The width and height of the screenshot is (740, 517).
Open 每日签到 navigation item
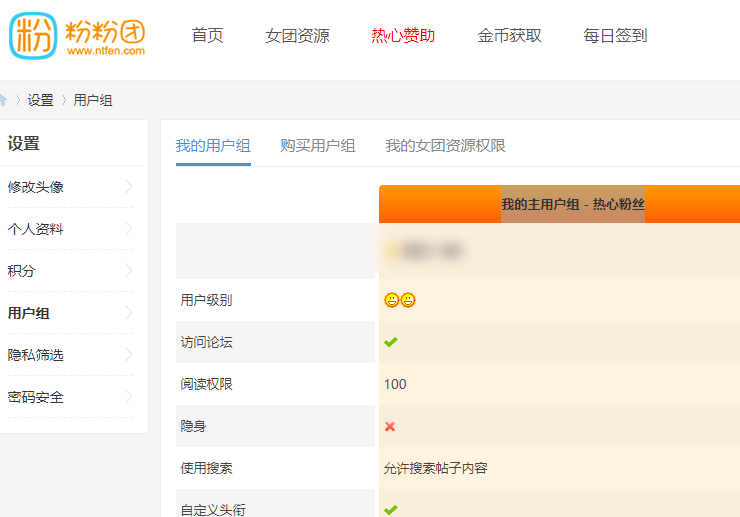[615, 35]
